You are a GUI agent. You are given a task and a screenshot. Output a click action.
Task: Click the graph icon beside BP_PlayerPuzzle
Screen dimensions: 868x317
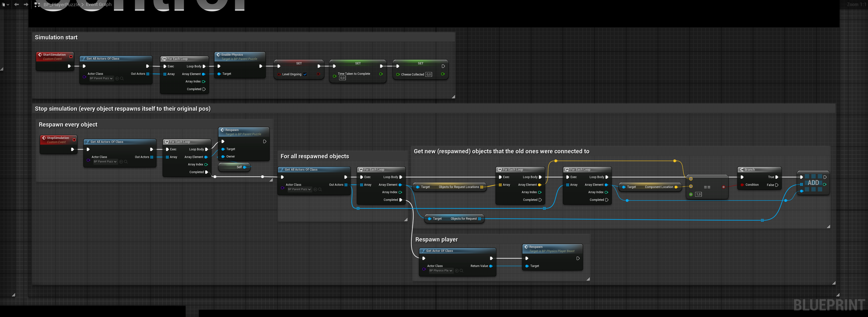(37, 5)
